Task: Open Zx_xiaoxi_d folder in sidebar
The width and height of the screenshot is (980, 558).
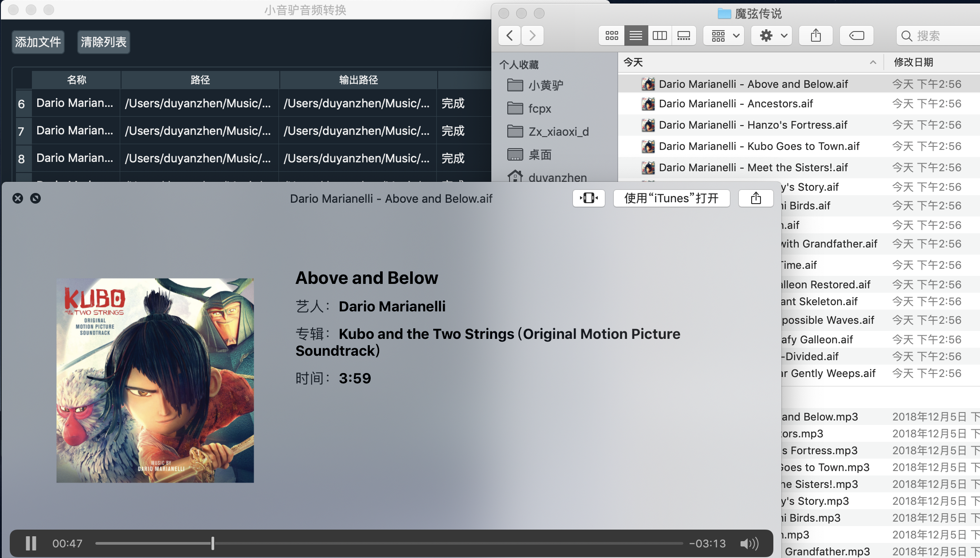Action: [x=548, y=131]
